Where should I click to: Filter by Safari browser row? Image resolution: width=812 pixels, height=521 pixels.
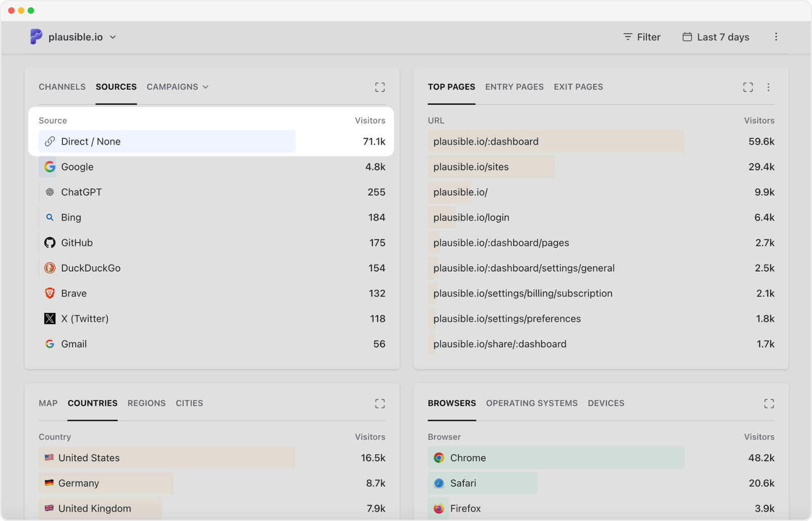pos(601,483)
